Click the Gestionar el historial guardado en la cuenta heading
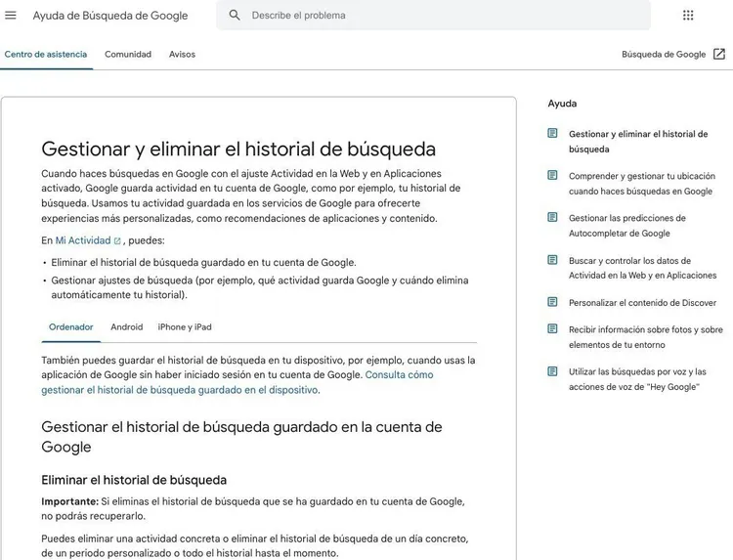 (241, 437)
